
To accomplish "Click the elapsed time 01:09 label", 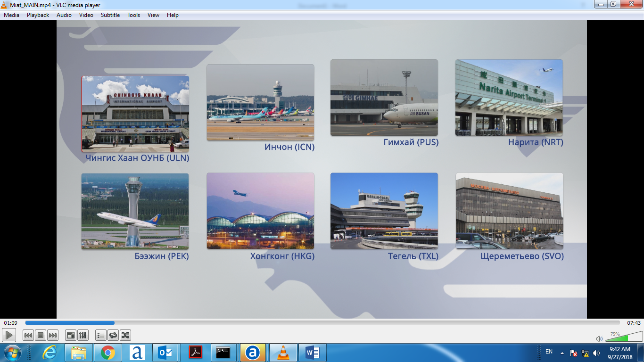I will tap(10, 323).
